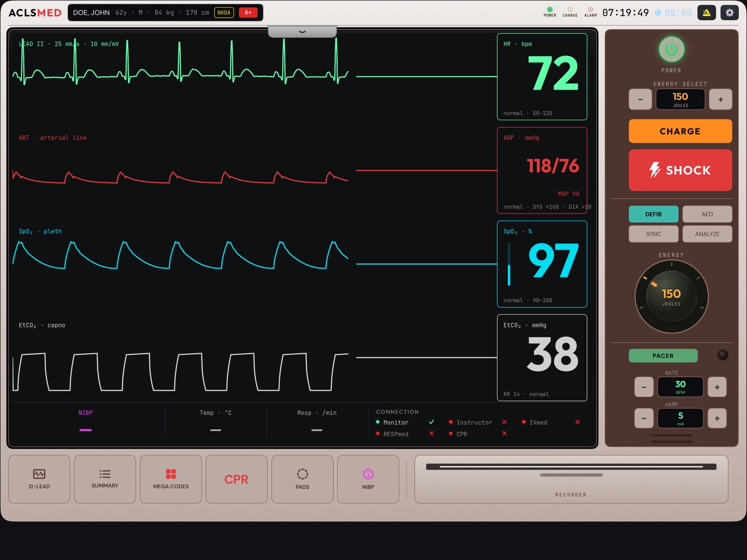Screen dimensions: 747x560
Task: Open the EtCO2 38 mmHg tile
Action: [542, 358]
